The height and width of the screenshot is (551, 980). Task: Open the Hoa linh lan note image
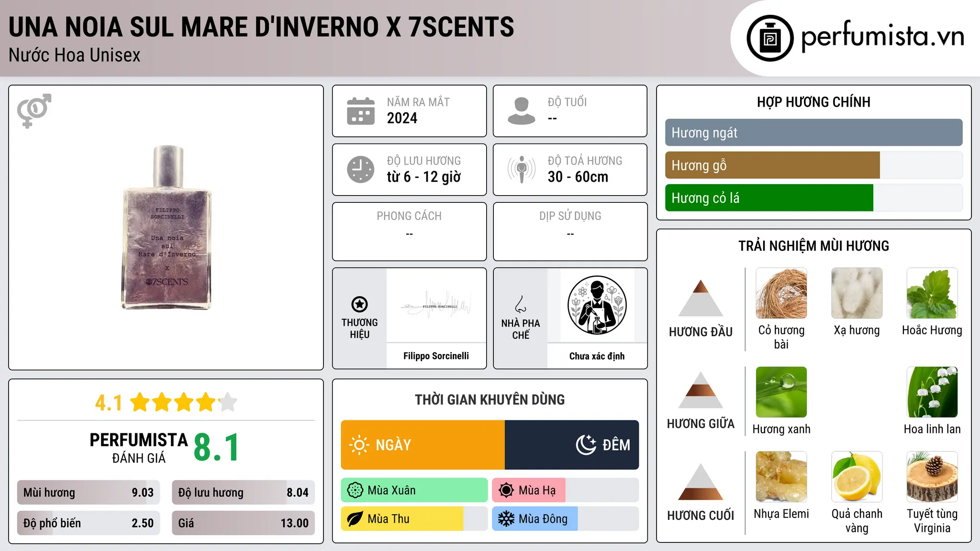point(932,392)
